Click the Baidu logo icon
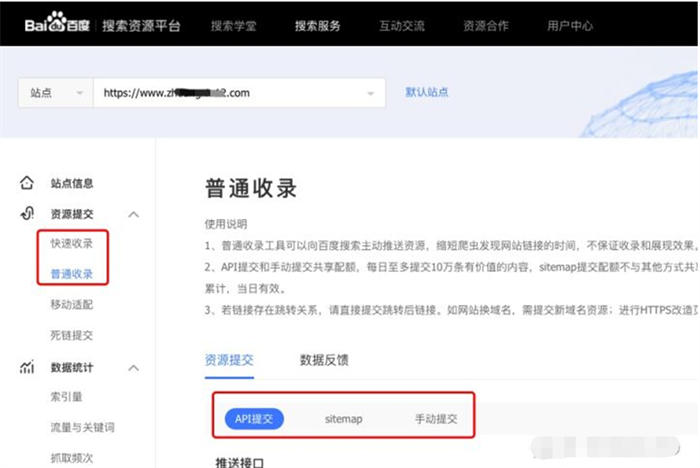Screen dimensions: 700x468 coord(57,24)
